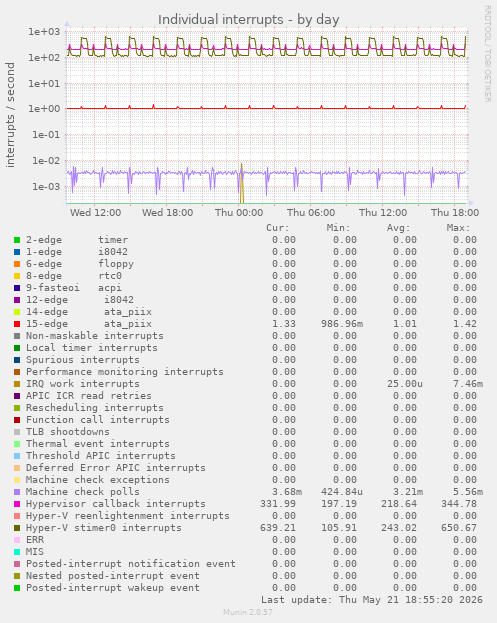Click the Munin 2.0.57 footer text
Image resolution: width=497 pixels, height=623 pixels.
pyautogui.click(x=248, y=612)
